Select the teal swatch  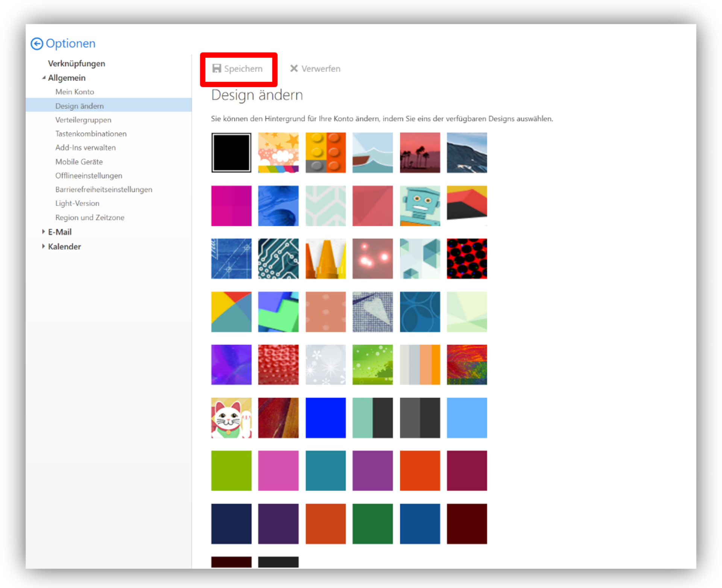pos(326,471)
